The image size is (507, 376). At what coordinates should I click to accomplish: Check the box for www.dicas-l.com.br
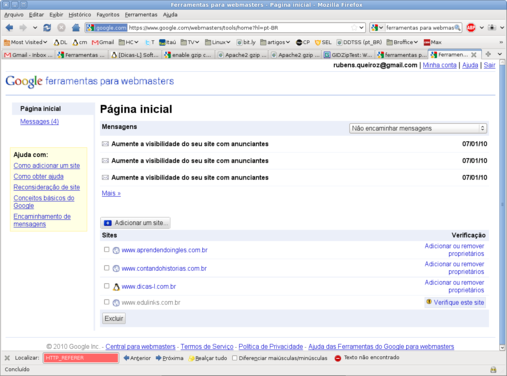(x=106, y=286)
